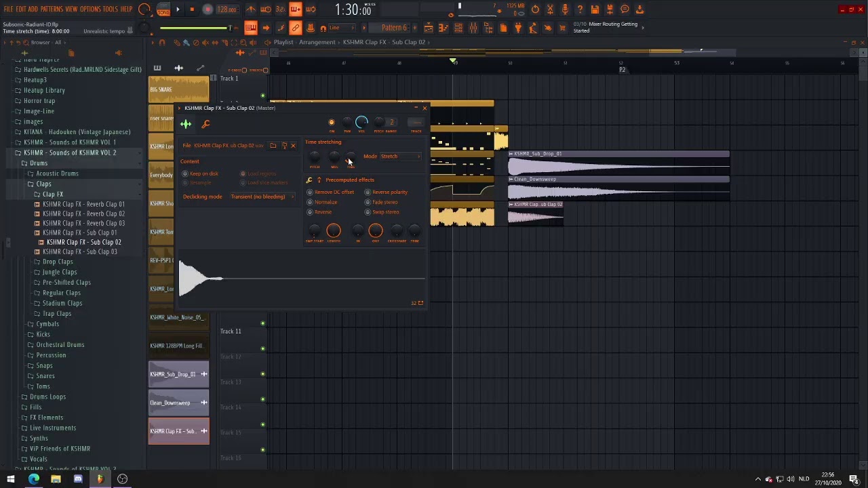Select the Clean_Downsweep clip in playlist
This screenshot has width=868, height=488.
[x=618, y=188]
